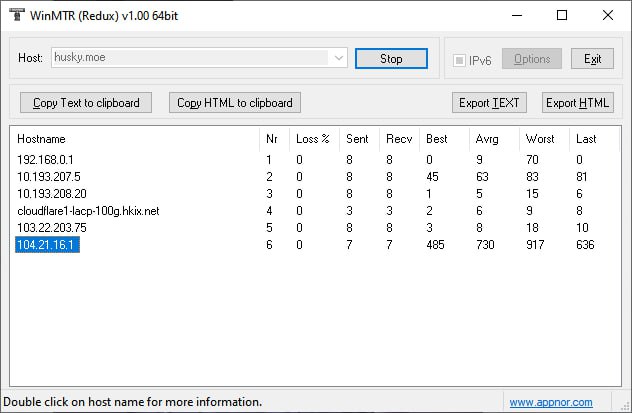Copy HTML to clipboard

tap(234, 103)
